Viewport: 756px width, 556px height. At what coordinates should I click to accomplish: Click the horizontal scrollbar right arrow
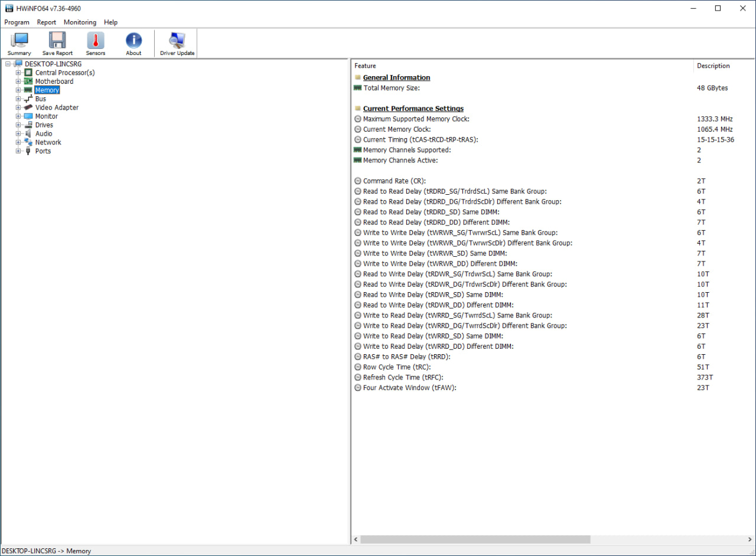(750, 539)
